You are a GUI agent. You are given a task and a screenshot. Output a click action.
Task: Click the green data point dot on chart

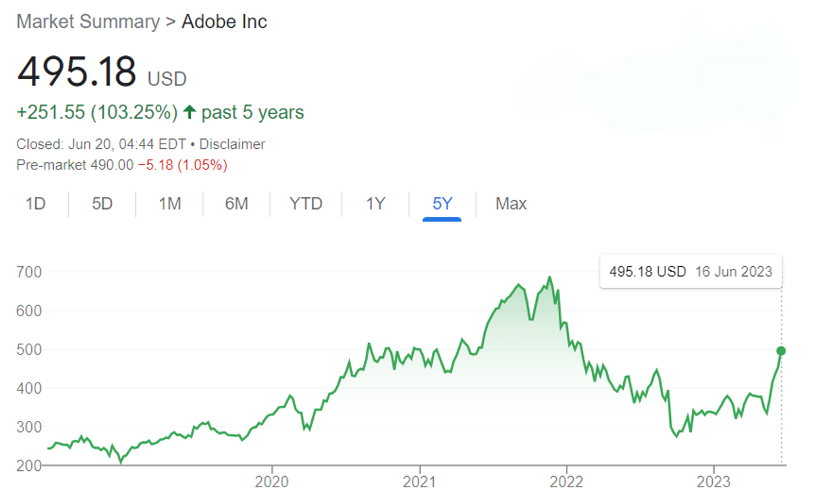[x=781, y=351]
